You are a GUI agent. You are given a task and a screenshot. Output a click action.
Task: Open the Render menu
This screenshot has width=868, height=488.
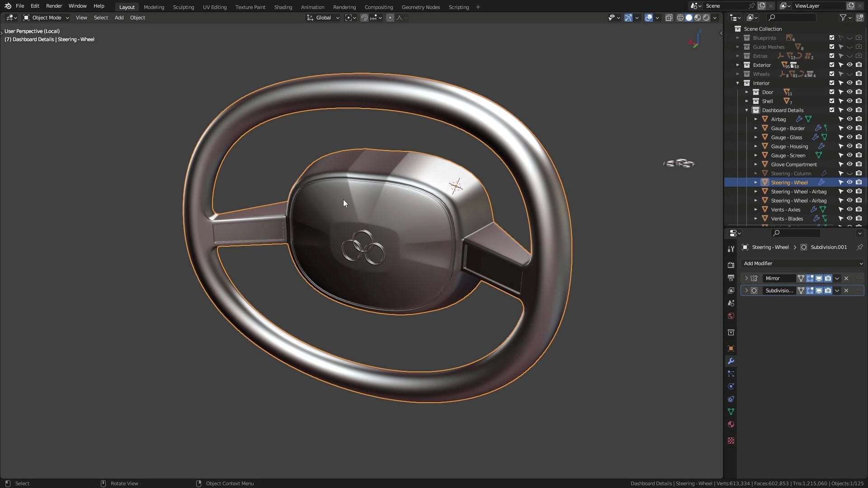point(54,6)
